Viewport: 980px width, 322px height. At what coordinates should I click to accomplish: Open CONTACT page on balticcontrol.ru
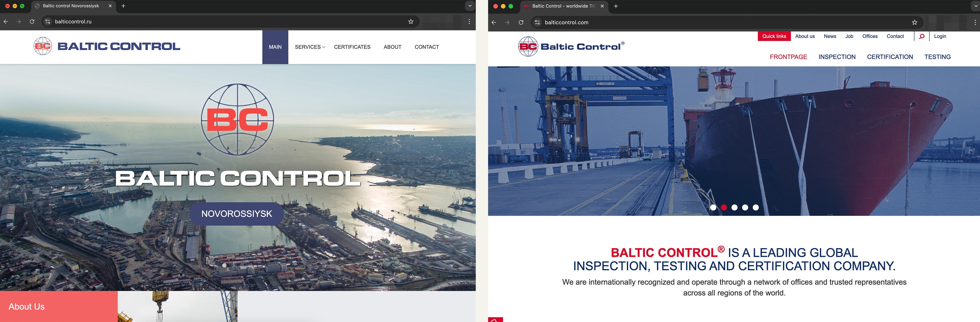click(426, 47)
